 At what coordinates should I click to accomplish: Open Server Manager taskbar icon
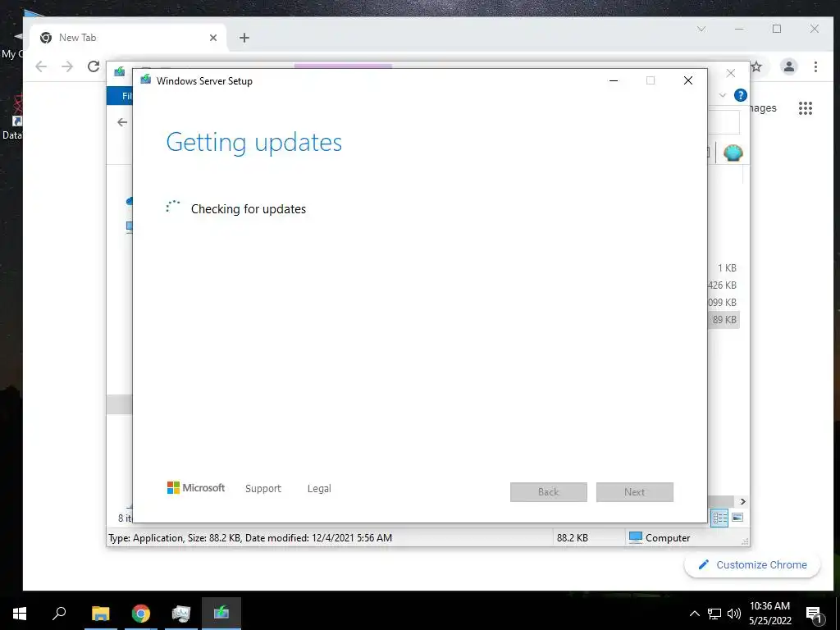[181, 614]
